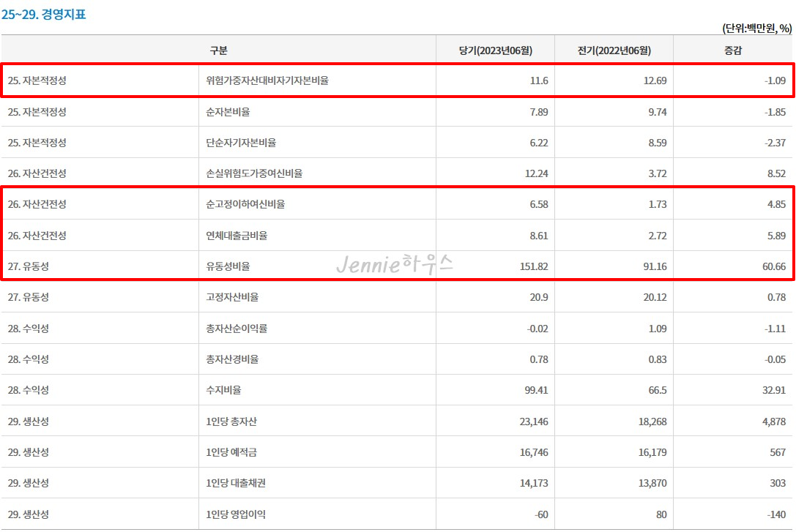The height and width of the screenshot is (532, 796).
Task: Click 6.58 in the 순고정이하여신비율 row
Action: click(x=539, y=204)
